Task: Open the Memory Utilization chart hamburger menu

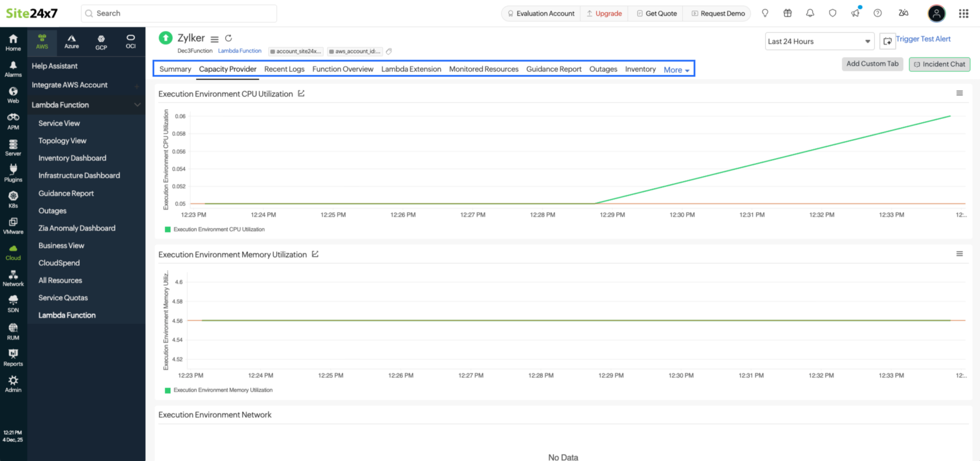Action: (x=960, y=254)
